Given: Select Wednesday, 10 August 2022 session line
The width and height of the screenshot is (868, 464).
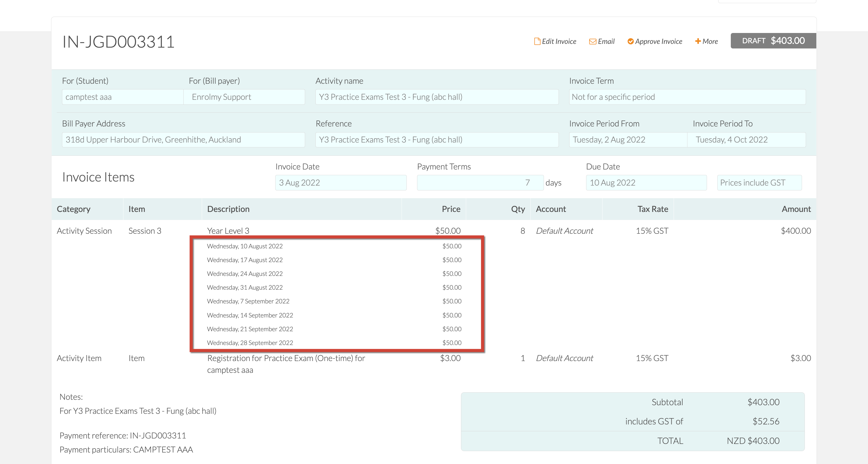Looking at the screenshot, I should click(x=245, y=246).
